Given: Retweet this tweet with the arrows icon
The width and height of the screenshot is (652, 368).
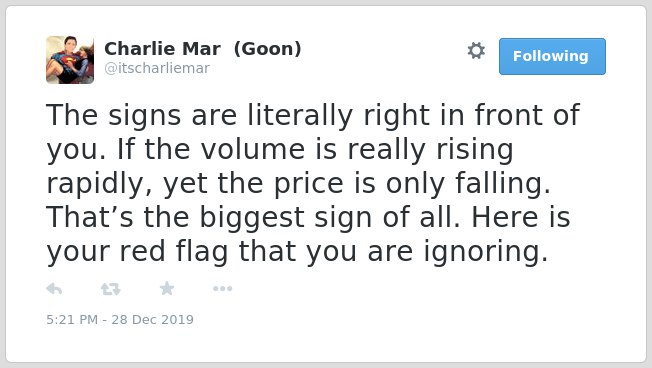Looking at the screenshot, I should (111, 289).
